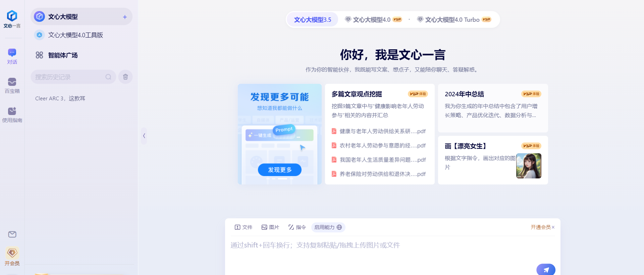The width and height of the screenshot is (644, 275).
Task: Focus the 搜索历史记录 search field
Action: point(73,77)
